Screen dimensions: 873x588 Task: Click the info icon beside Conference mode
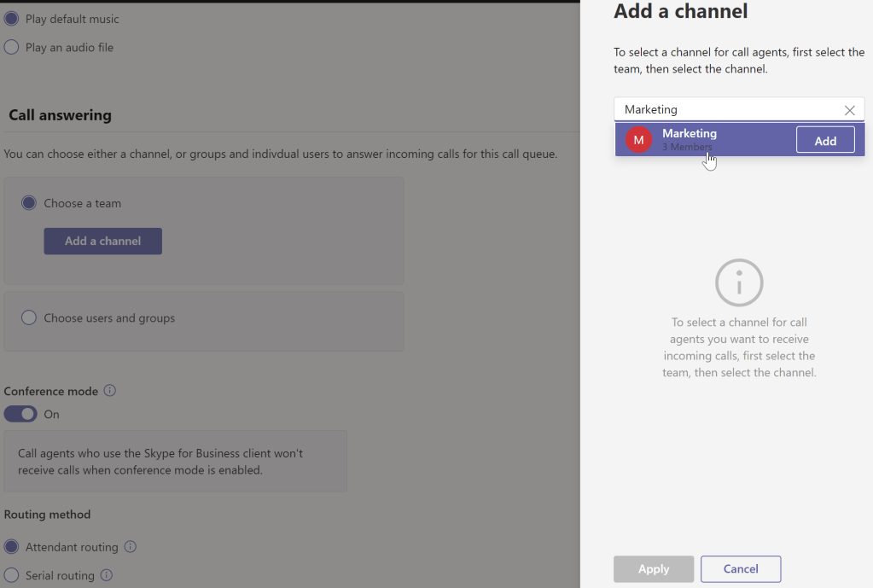tap(109, 391)
